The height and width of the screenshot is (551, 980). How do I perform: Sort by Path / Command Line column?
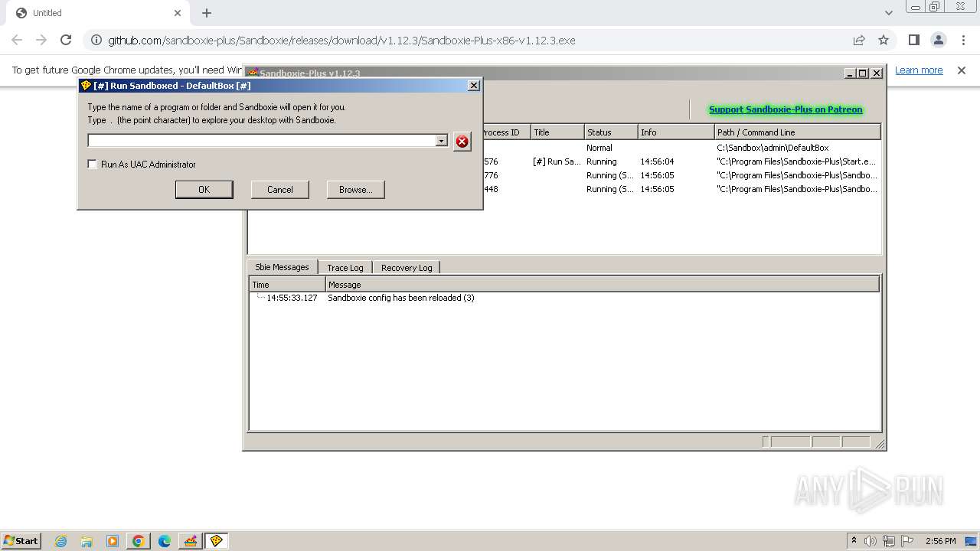[797, 132]
